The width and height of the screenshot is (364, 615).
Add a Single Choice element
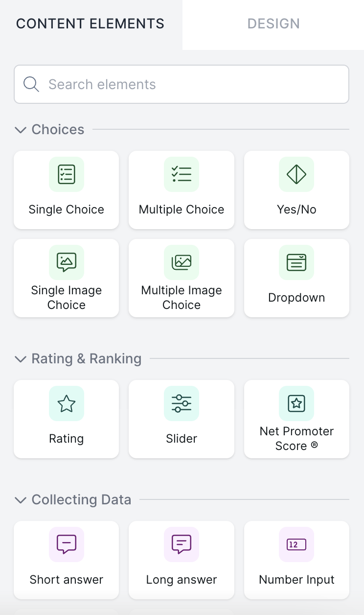coord(66,189)
